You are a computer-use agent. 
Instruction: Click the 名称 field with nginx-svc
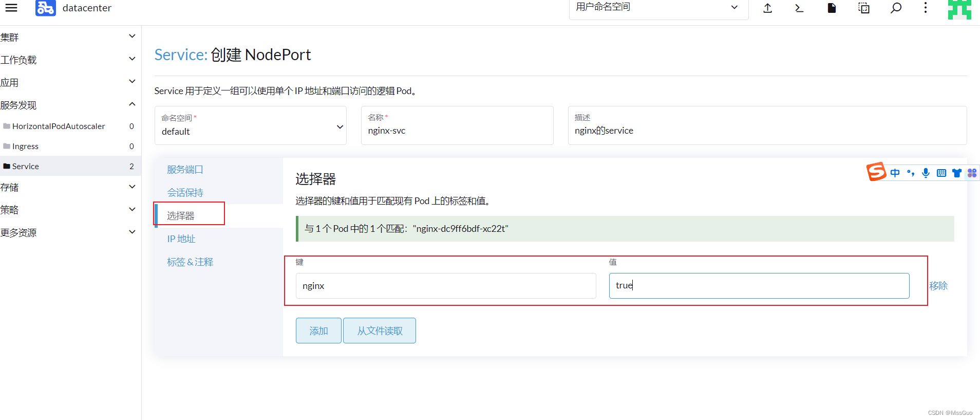click(457, 125)
